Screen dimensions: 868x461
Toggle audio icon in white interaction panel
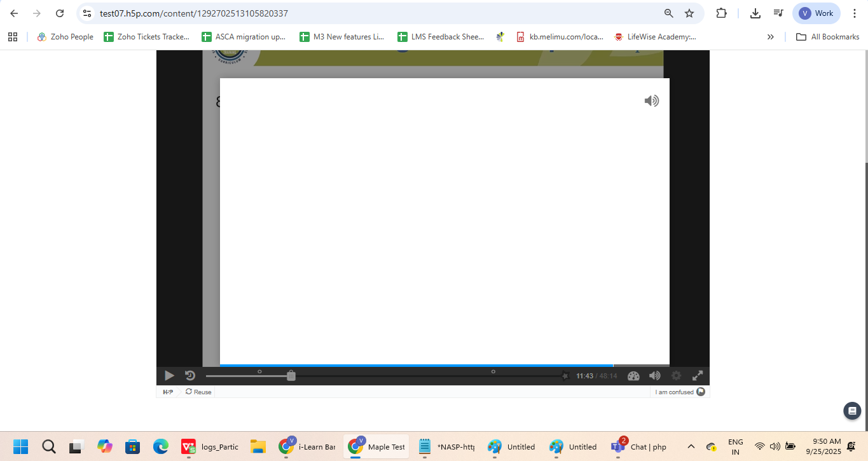(x=651, y=100)
